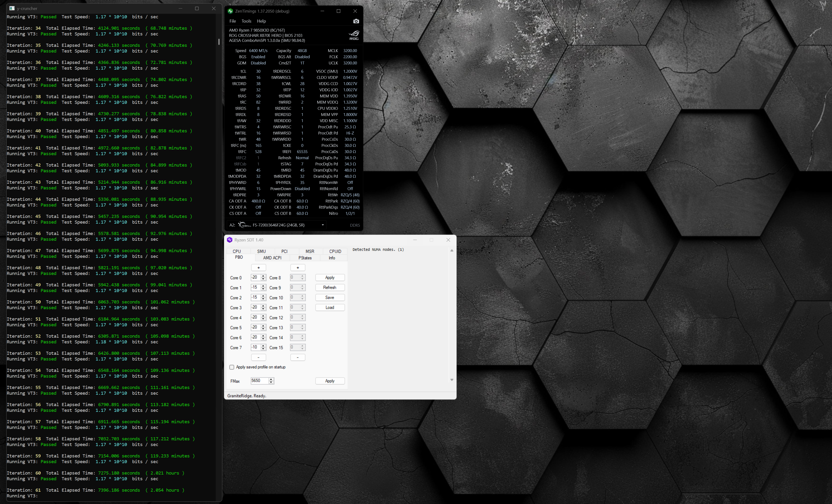The width and height of the screenshot is (832, 504).
Task: Click the y-cruncher console vertical scrollbar thumb
Action: (219, 42)
